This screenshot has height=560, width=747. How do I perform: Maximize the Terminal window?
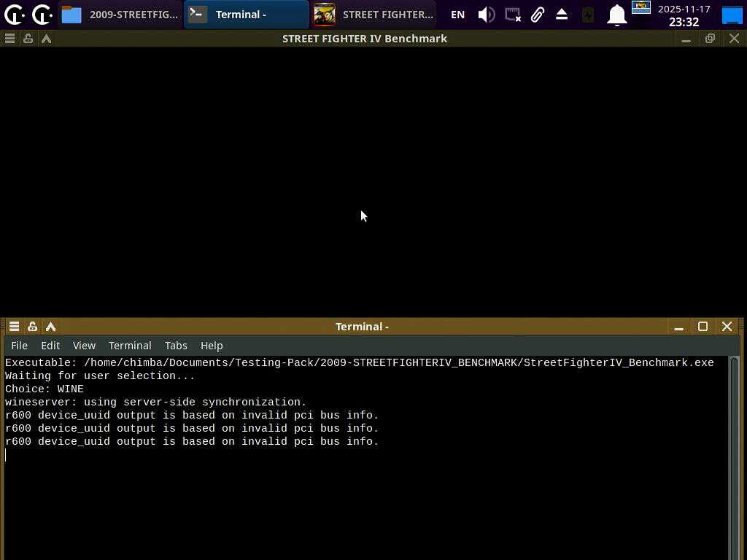tap(703, 326)
